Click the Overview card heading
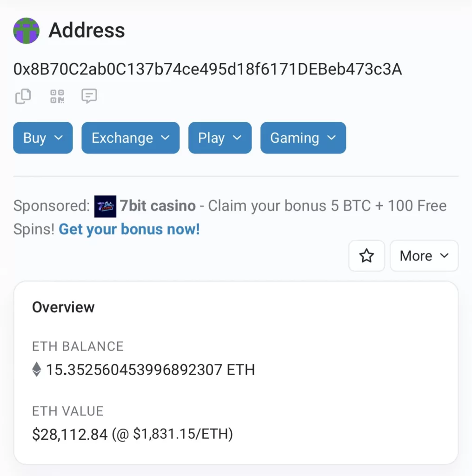The height and width of the screenshot is (476, 472). tap(63, 307)
